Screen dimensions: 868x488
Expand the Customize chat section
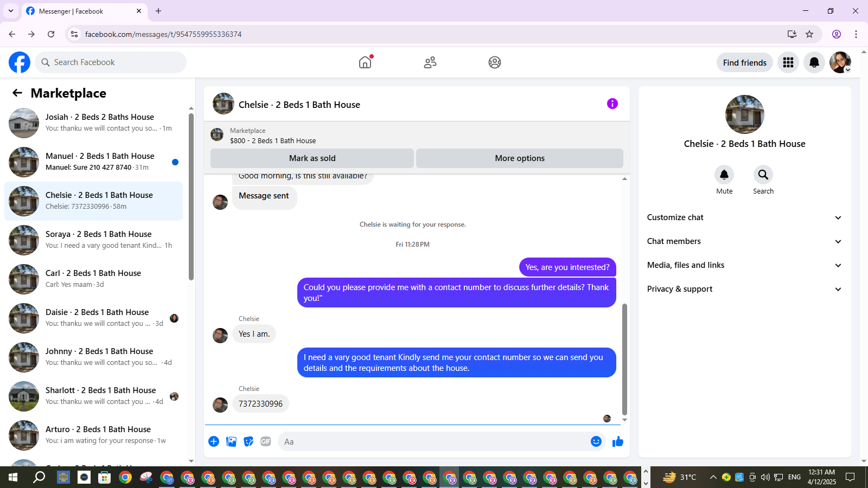744,217
